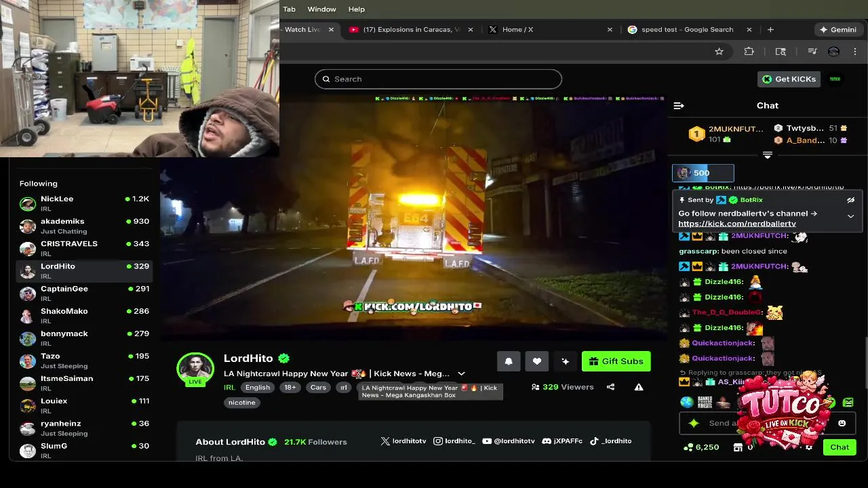Select the green angry face emote
The image size is (868, 488).
[848, 403]
